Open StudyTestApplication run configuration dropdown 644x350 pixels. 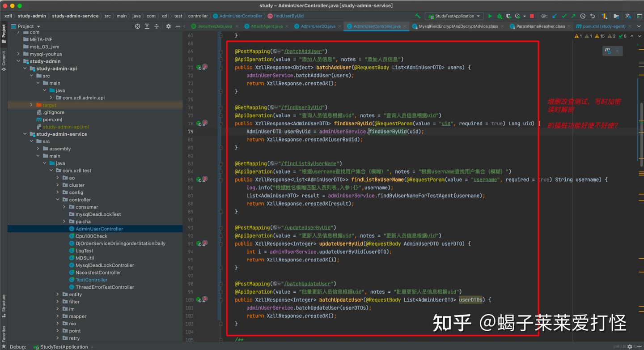pyautogui.click(x=453, y=16)
